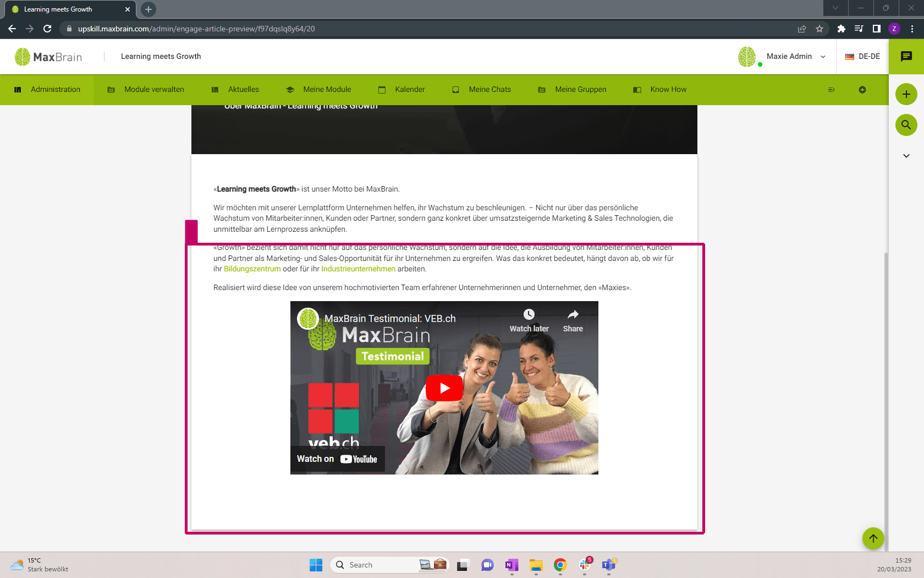This screenshot has height=578, width=924.
Task: Follow the Industrieunternehmen link
Action: (358, 269)
